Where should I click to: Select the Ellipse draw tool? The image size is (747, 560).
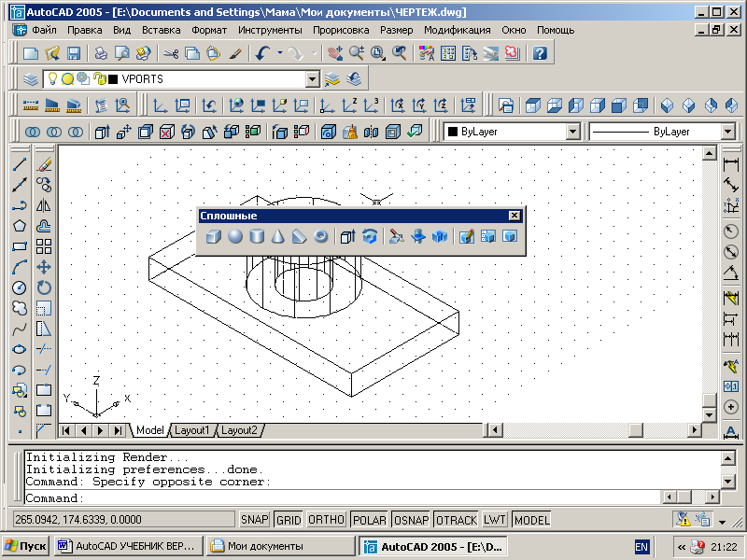[x=19, y=349]
